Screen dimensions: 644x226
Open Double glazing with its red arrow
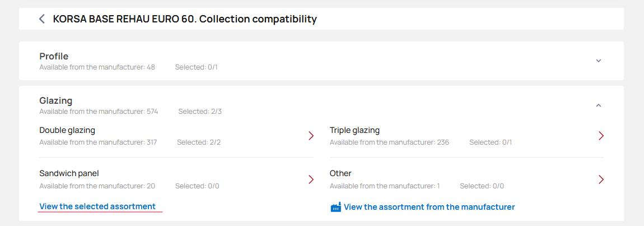click(311, 136)
